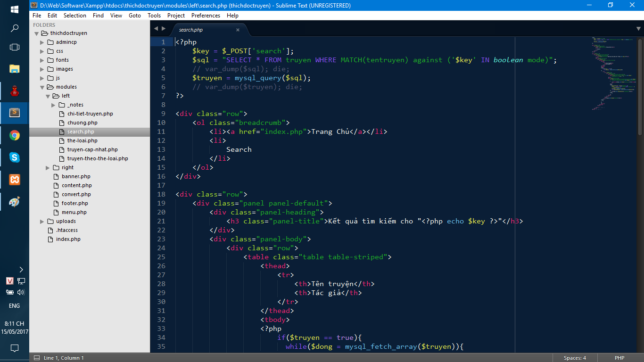
Task: Close the search.php tab
Action: tap(238, 30)
